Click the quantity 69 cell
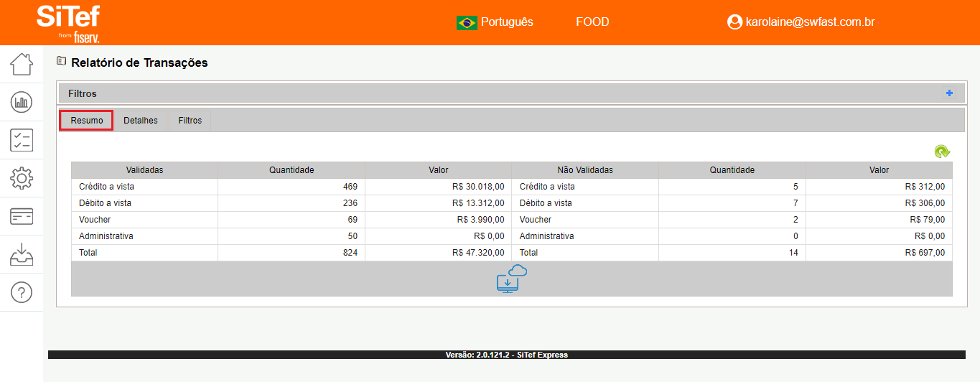 [x=291, y=220]
